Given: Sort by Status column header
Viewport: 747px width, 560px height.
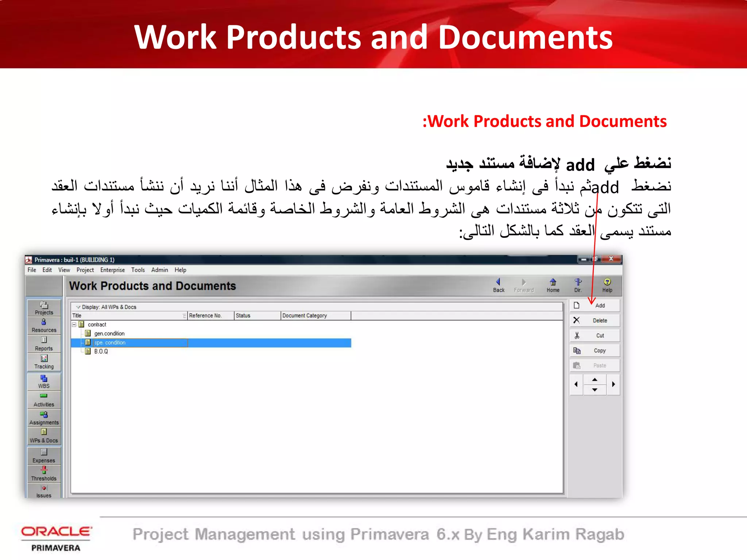Looking at the screenshot, I should click(x=257, y=316).
